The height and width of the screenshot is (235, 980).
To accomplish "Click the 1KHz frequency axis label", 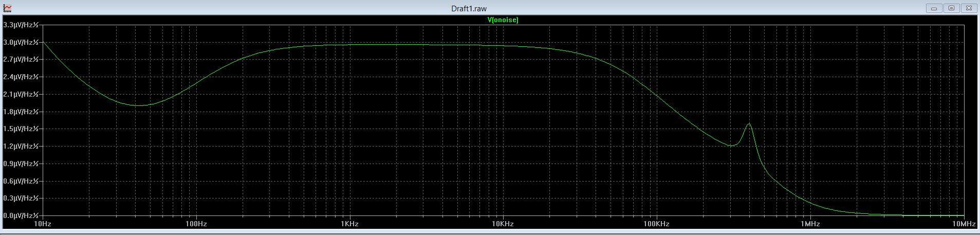I will click(x=349, y=224).
